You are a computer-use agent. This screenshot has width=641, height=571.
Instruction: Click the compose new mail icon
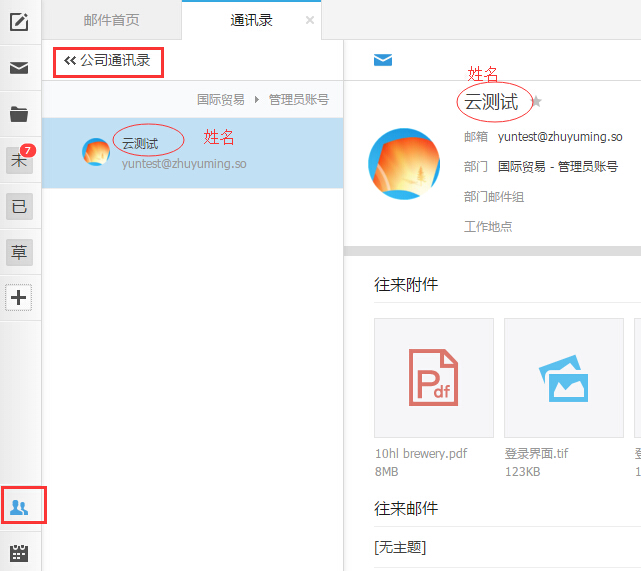point(19,22)
